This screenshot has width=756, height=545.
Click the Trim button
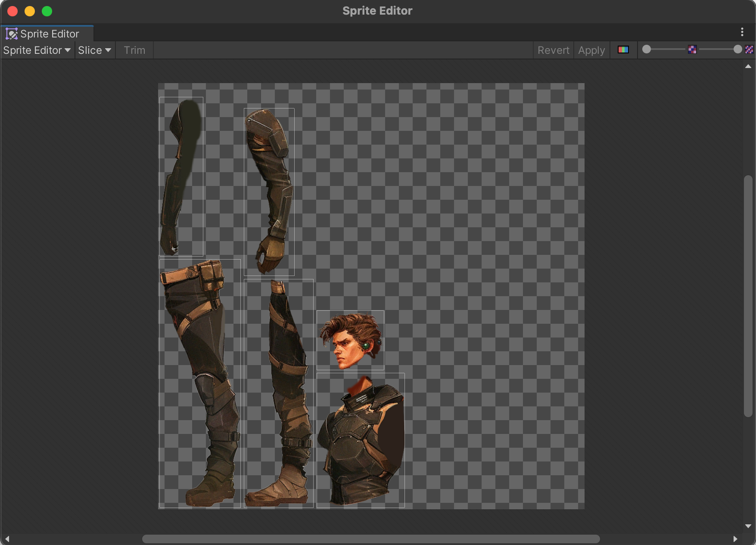pos(134,50)
